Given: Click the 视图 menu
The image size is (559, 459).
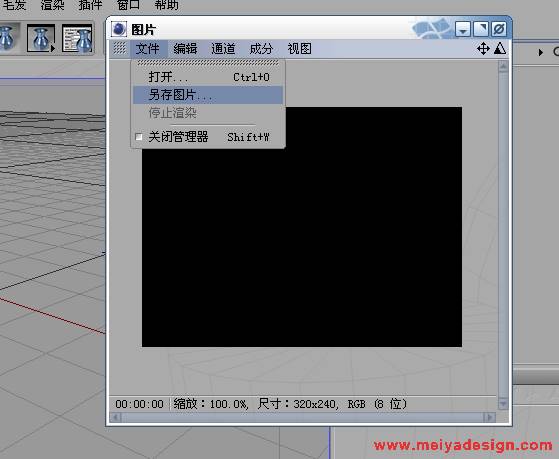Looking at the screenshot, I should [299, 49].
